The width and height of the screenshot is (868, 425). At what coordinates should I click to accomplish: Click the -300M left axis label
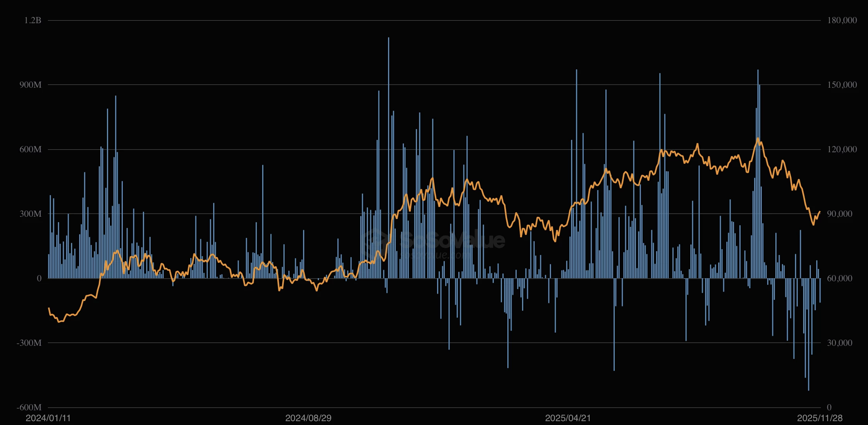pos(29,343)
